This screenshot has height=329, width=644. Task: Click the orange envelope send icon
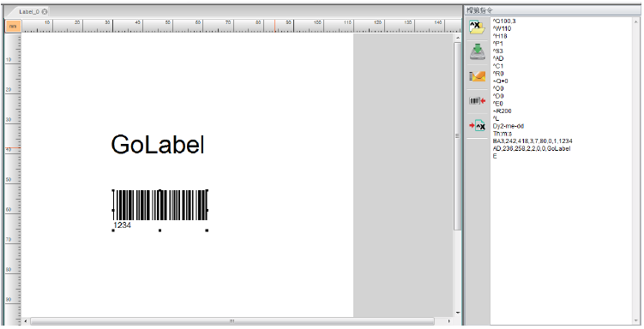click(477, 76)
